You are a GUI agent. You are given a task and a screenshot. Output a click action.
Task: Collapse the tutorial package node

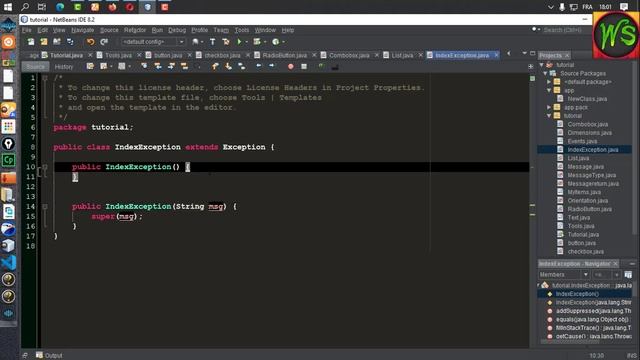[549, 116]
